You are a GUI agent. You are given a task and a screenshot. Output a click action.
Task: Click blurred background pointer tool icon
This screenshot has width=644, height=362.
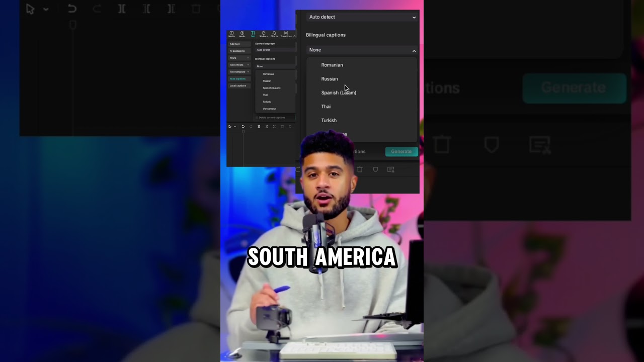(30, 9)
